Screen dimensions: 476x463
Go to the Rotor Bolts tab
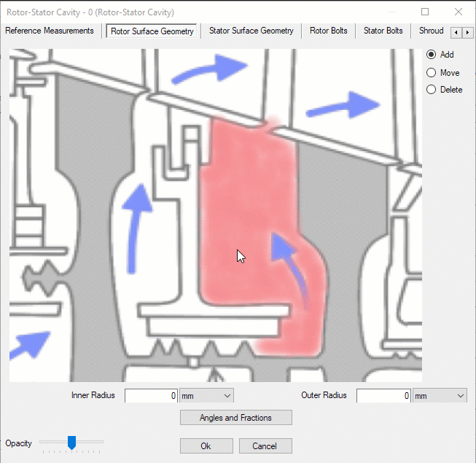pyautogui.click(x=329, y=31)
